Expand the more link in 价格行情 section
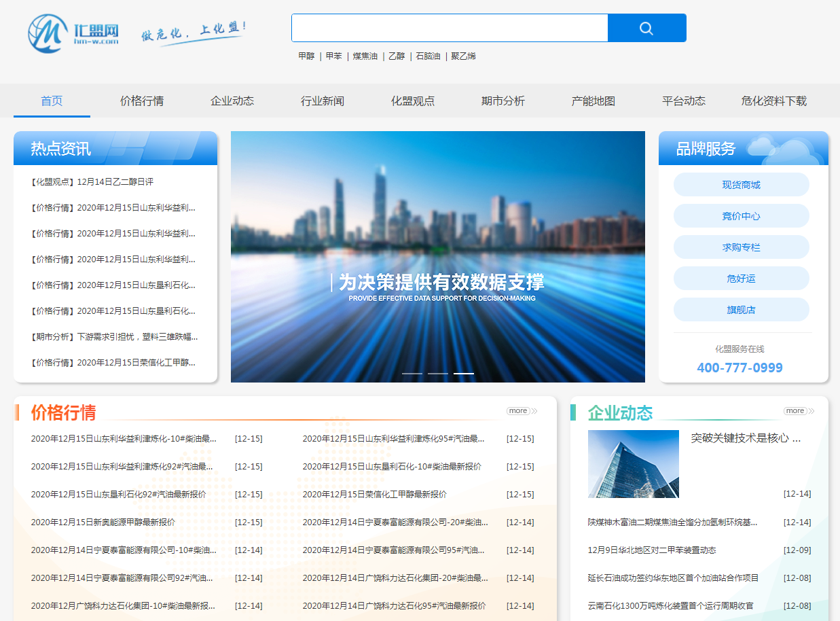 click(x=519, y=410)
